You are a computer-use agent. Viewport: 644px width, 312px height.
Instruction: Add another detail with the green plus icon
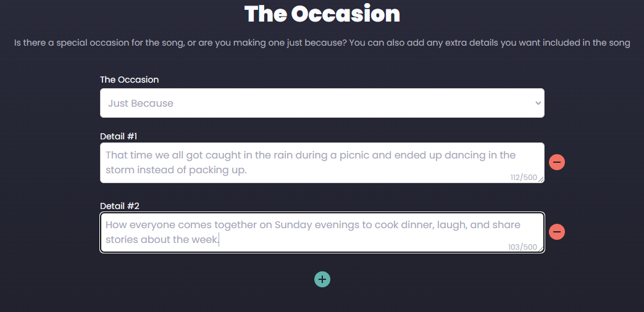tap(322, 279)
